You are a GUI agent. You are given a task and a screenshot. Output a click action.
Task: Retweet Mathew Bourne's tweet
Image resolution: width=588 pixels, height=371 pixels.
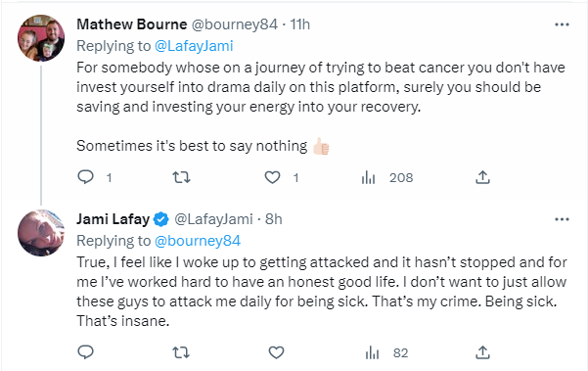(181, 177)
